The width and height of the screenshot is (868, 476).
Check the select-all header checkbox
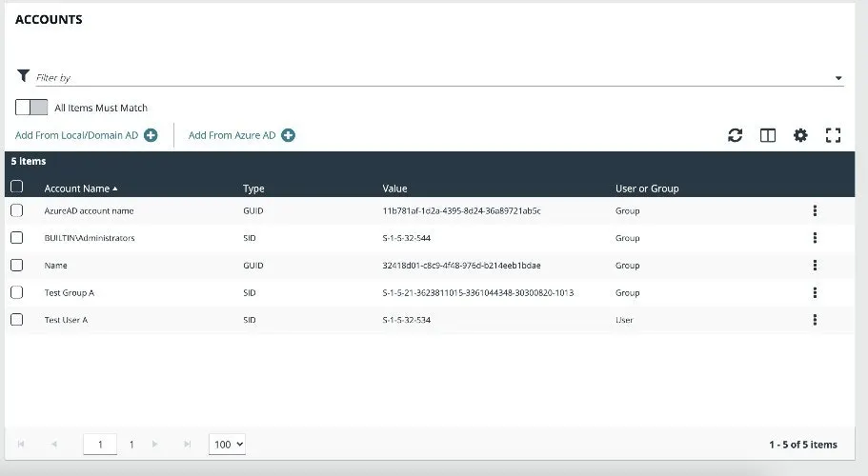click(16, 187)
